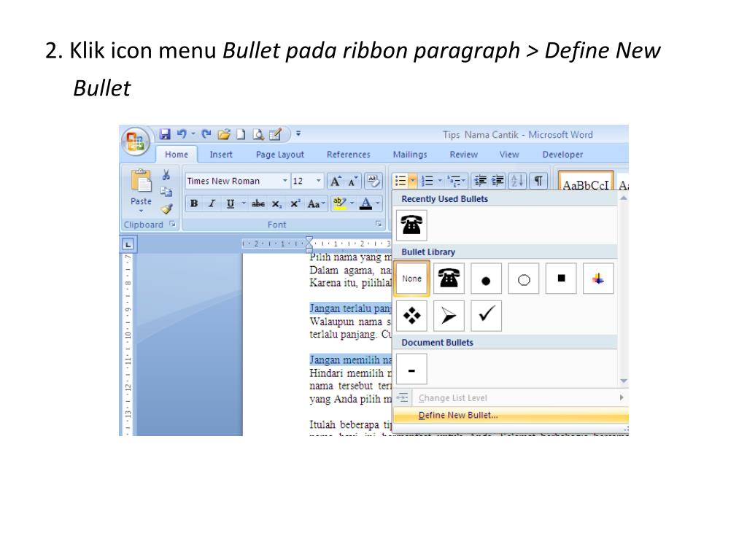The width and height of the screenshot is (747, 560).
Task: Open the Undo history dropdown arrow
Action: click(x=193, y=134)
